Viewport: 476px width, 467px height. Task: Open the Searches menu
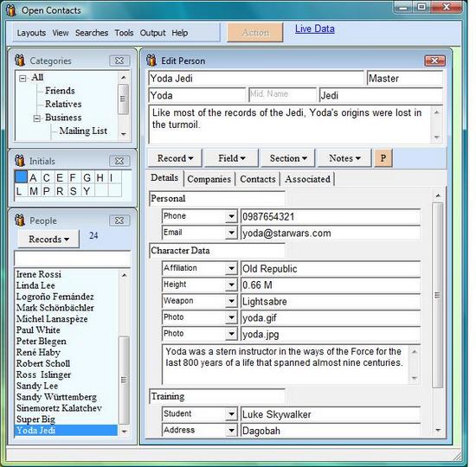92,33
